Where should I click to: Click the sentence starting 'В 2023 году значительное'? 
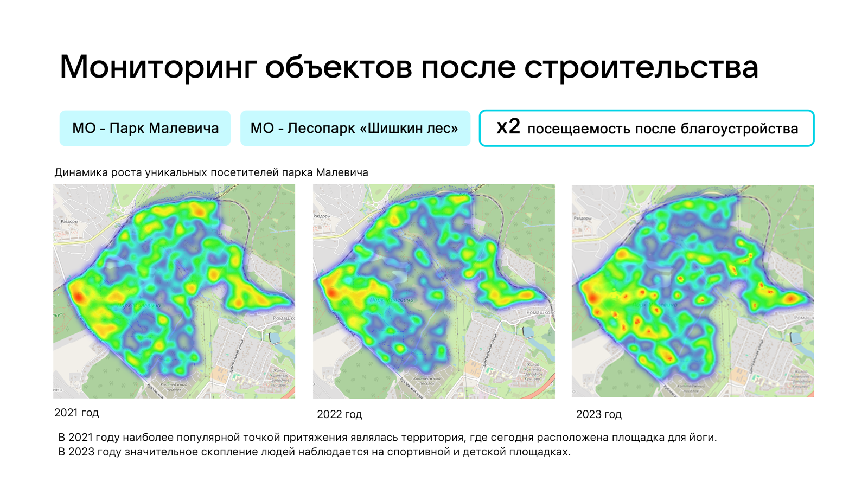314,452
